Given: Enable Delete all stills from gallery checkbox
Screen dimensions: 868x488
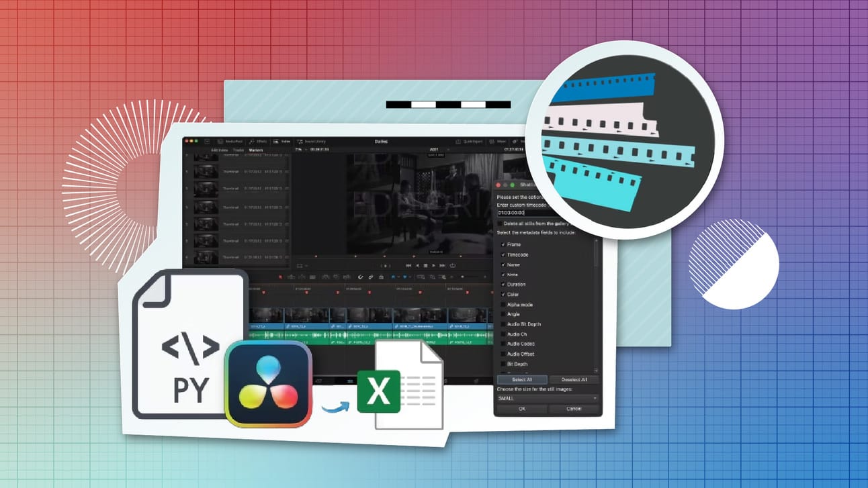Looking at the screenshot, I should (x=501, y=224).
